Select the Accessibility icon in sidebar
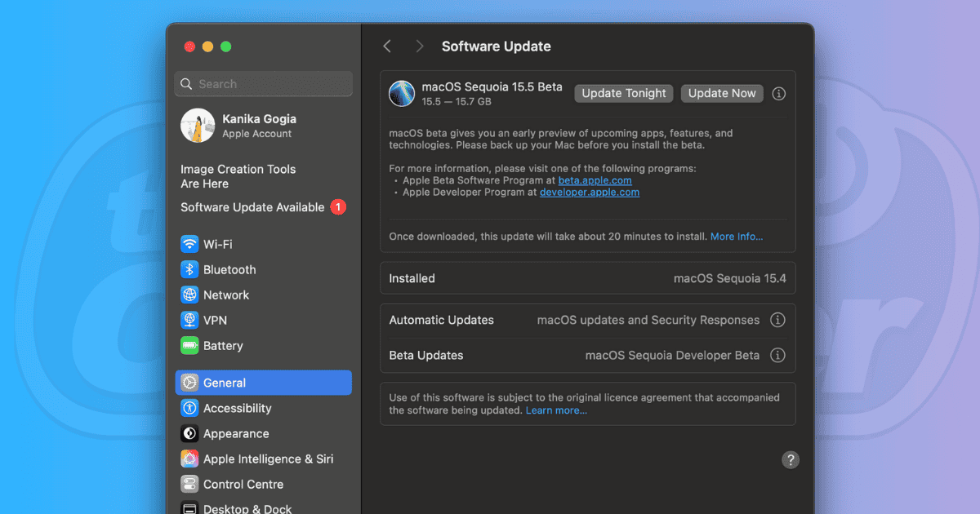Viewport: 980px width, 514px height. [189, 408]
